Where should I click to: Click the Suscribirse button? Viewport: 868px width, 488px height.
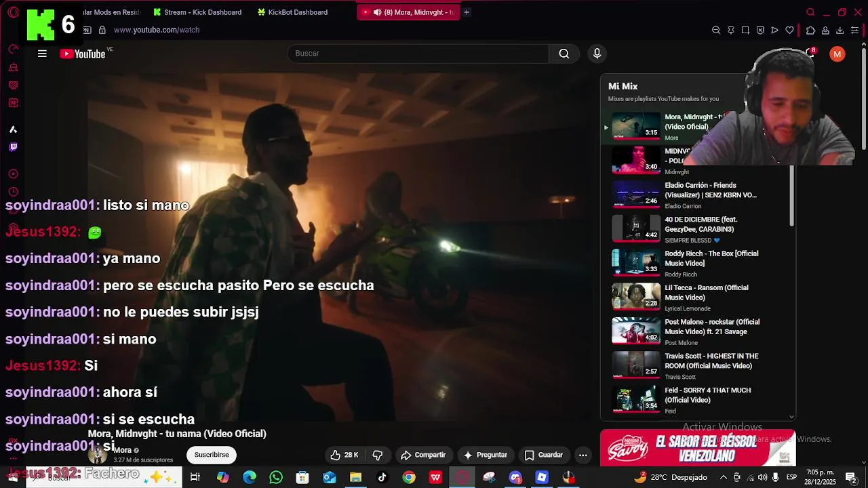click(212, 455)
